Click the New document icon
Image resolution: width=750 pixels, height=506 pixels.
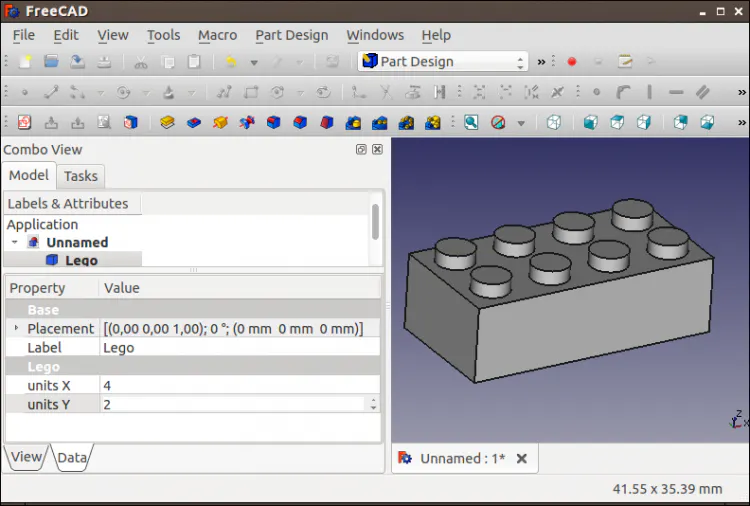[25, 62]
